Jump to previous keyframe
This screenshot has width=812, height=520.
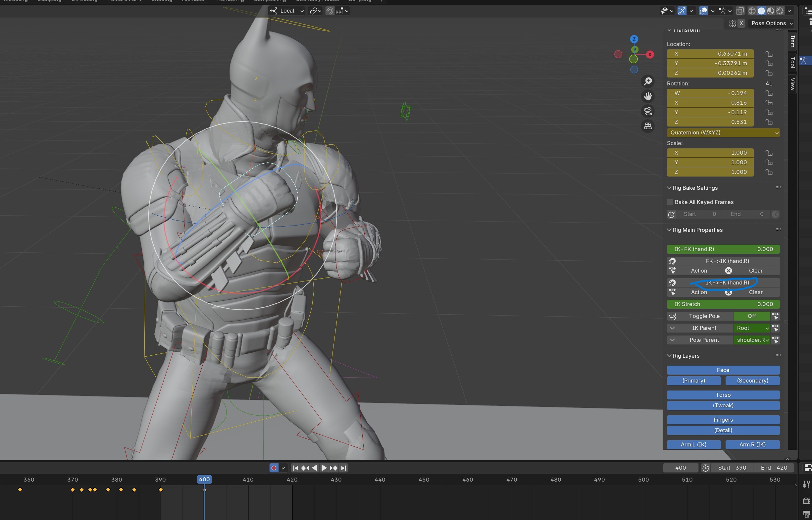coord(305,468)
